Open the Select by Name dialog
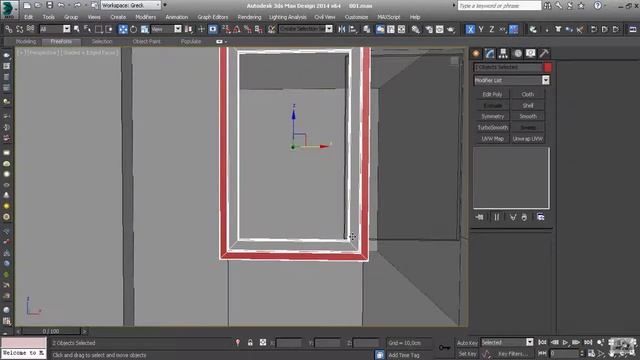This screenshot has width=640, height=360. (87, 29)
